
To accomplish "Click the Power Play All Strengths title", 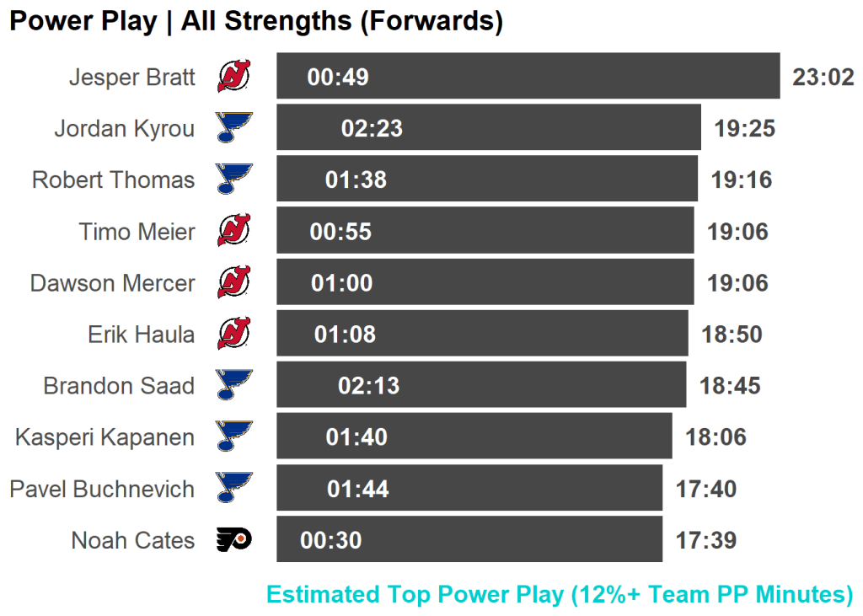I will tap(256, 22).
